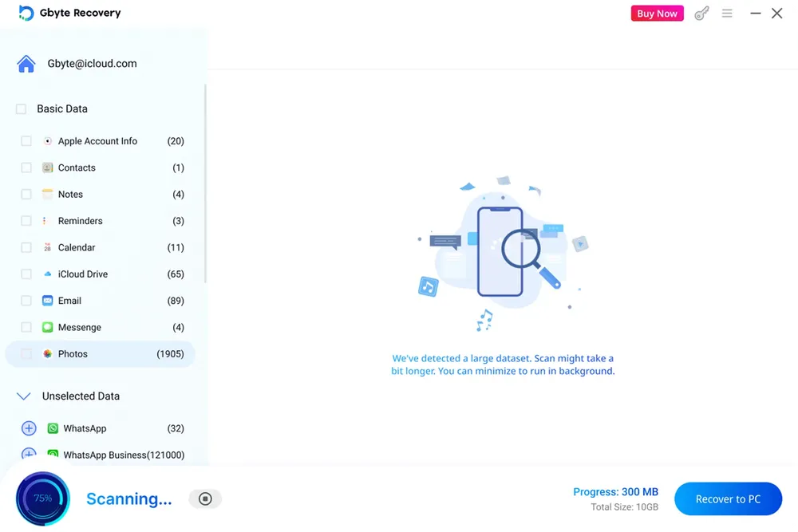
Task: Click the Recover to PC button
Action: (x=728, y=499)
